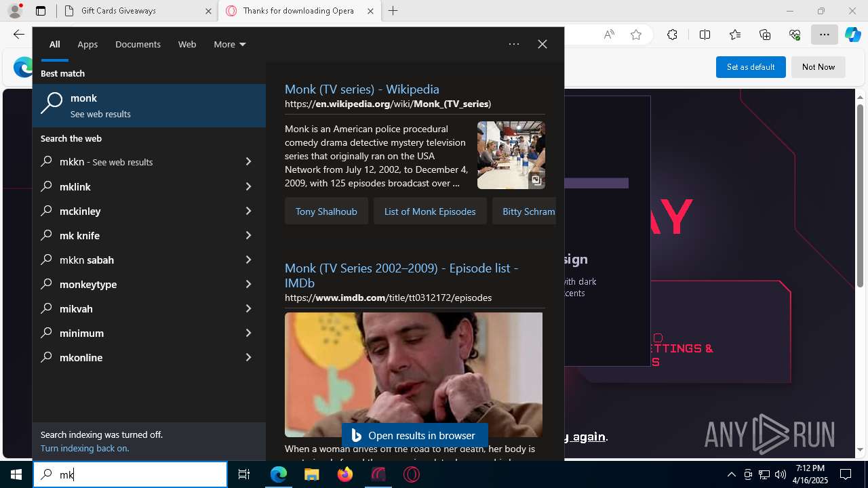
Task: Add page to favorites star icon
Action: (x=636, y=35)
